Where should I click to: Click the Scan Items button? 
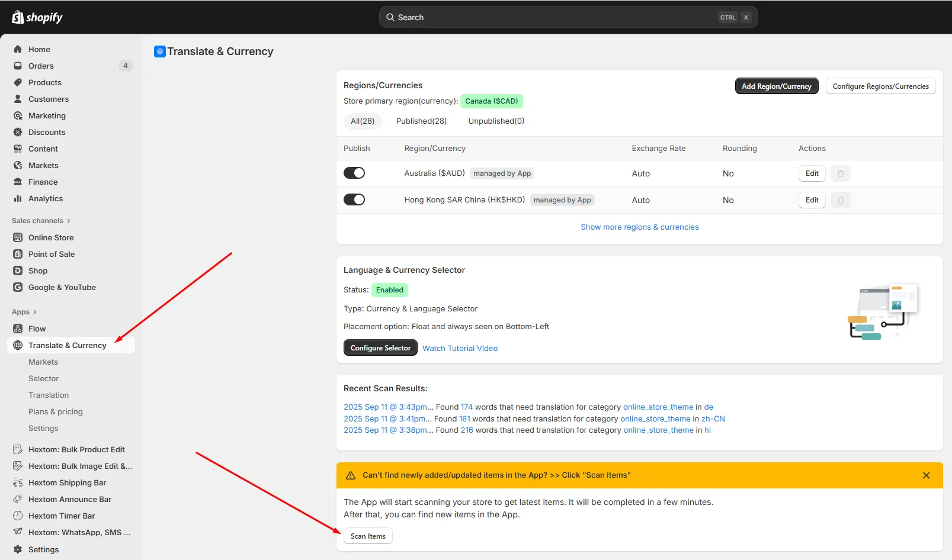click(368, 536)
